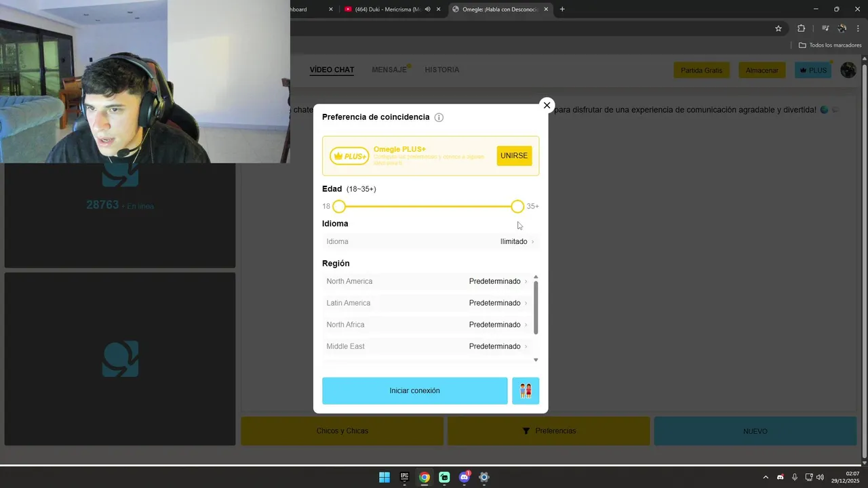Image resolution: width=868 pixels, height=488 pixels.
Task: Bookmark this page with the star icon
Action: [778, 28]
